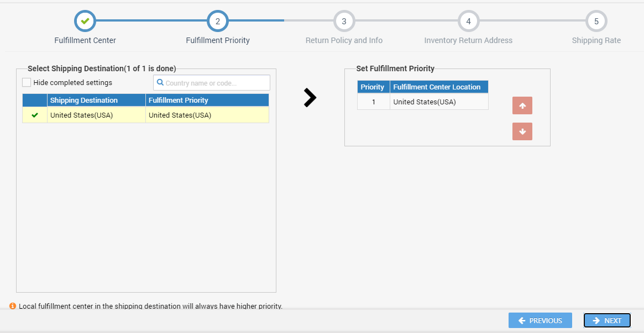Click the move priority up arrow button
The image size is (644, 333).
(522, 105)
